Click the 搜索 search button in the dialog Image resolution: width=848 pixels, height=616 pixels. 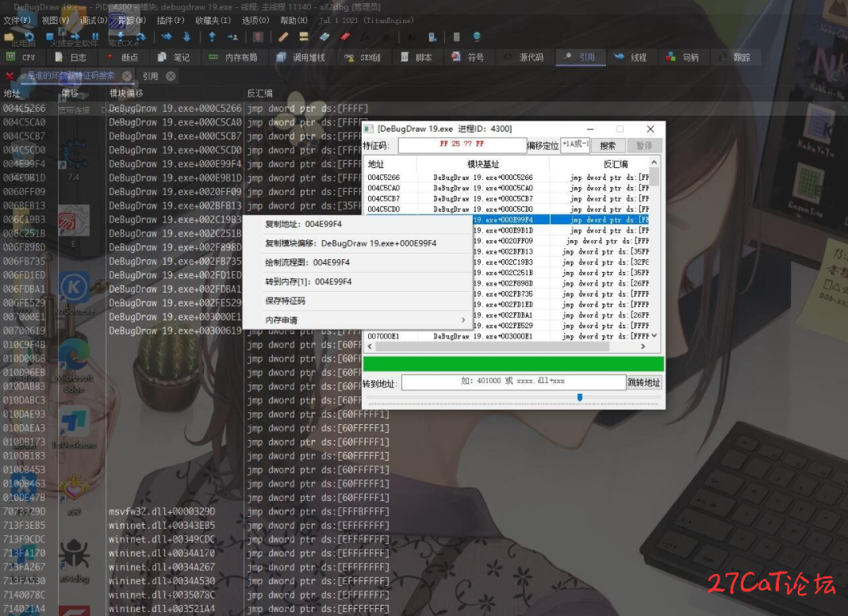(x=608, y=145)
